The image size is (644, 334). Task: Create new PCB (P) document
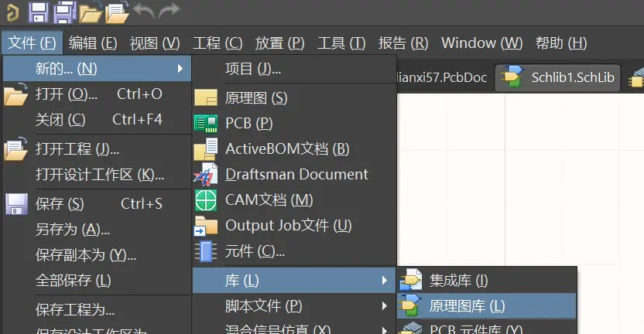click(x=294, y=124)
